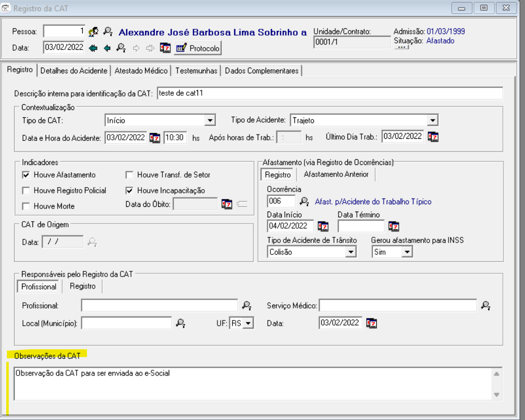Search for Profissional using magnifier icon

coord(246,305)
